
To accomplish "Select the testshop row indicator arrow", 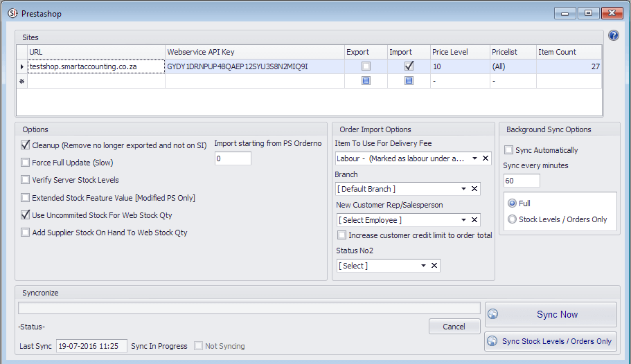I will [21, 67].
